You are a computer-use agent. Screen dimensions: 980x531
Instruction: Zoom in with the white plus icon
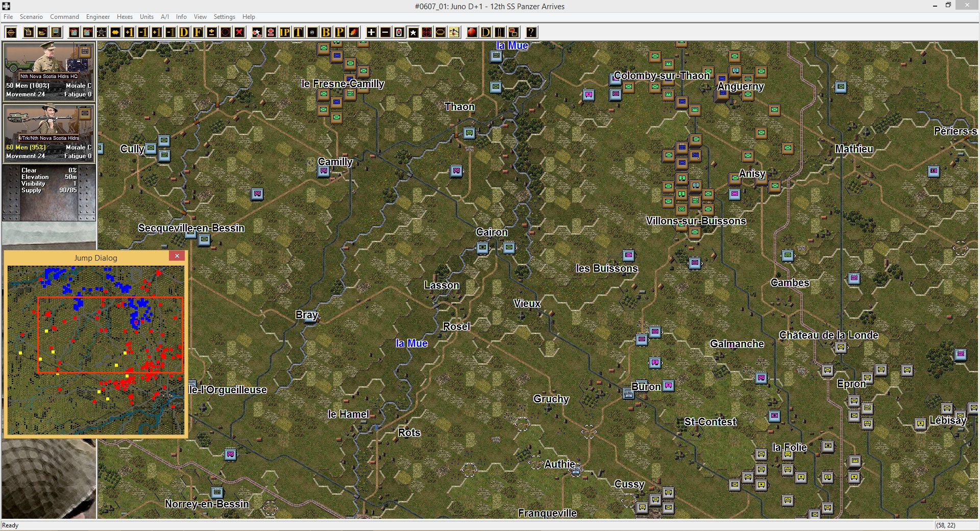(x=372, y=33)
